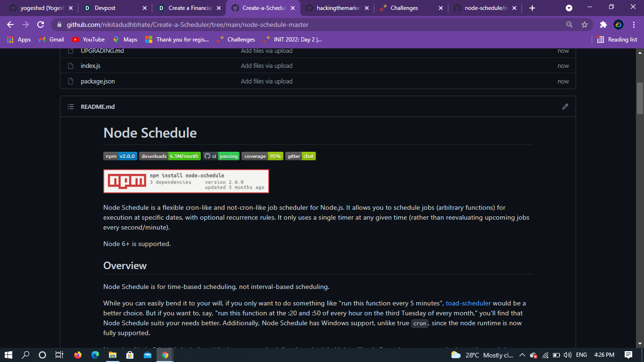Image resolution: width=644 pixels, height=362 pixels.
Task: Bookmark this page with the star
Action: tap(585, 25)
